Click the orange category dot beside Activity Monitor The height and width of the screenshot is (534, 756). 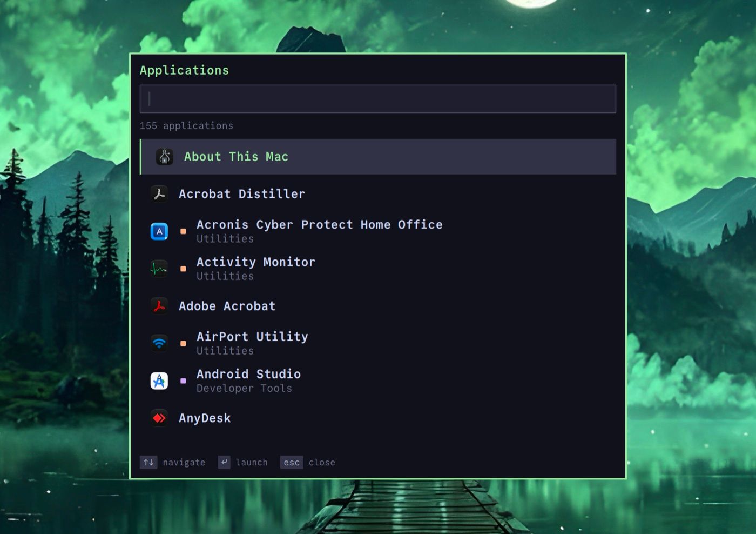pyautogui.click(x=183, y=269)
